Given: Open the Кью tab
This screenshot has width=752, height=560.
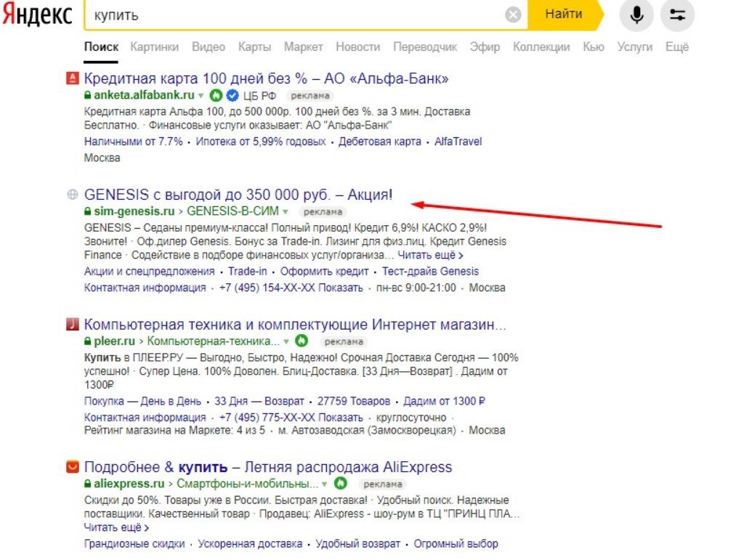Looking at the screenshot, I should click(x=594, y=46).
